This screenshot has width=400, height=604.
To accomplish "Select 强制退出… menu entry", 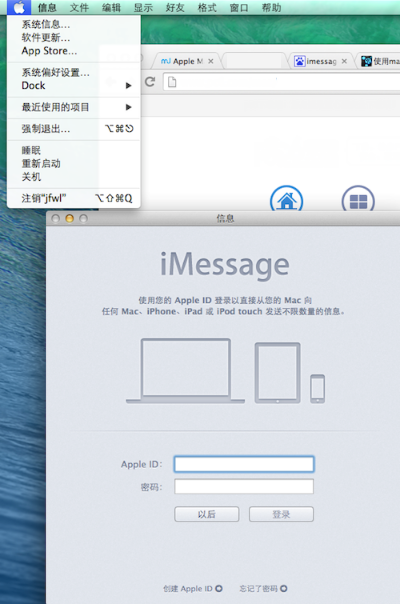I will [x=74, y=129].
